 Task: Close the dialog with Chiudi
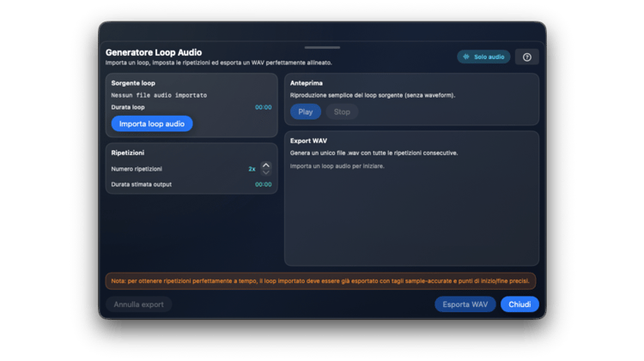click(x=519, y=304)
